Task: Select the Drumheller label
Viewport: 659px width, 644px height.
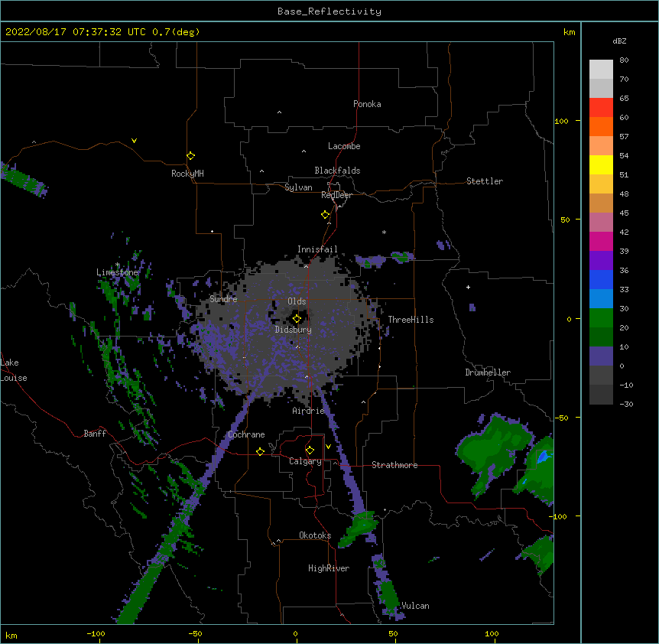Action: 488,372
